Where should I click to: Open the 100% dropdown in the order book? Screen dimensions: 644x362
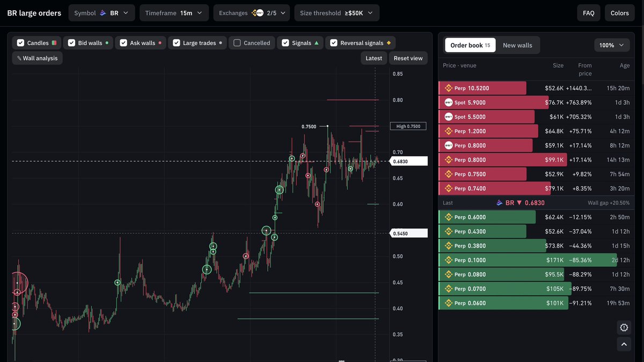tap(612, 45)
